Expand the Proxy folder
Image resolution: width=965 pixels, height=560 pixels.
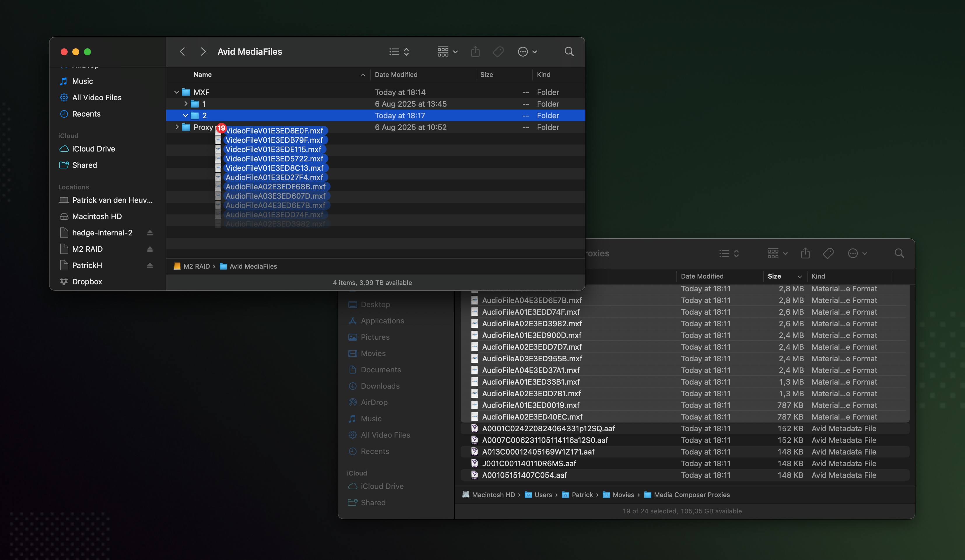coord(177,127)
